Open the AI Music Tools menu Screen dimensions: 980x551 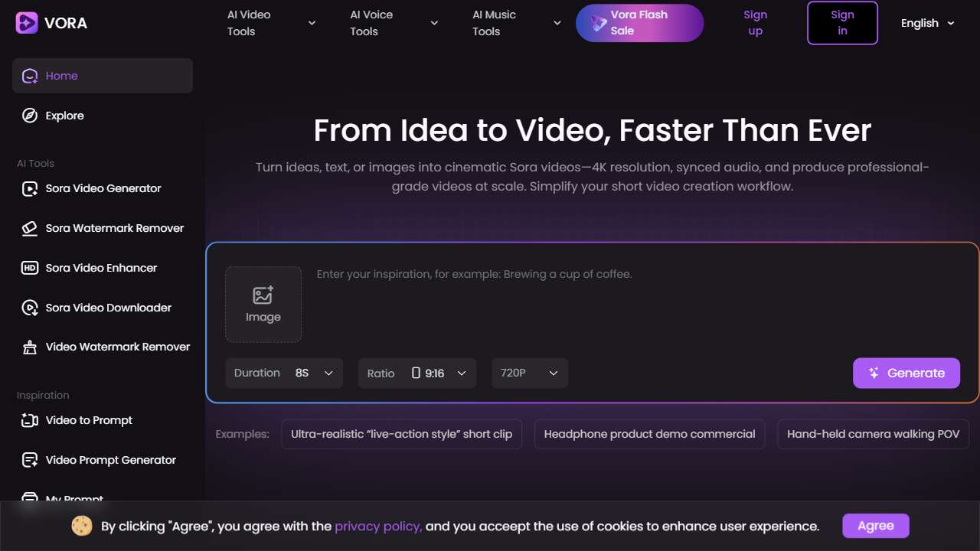point(516,23)
